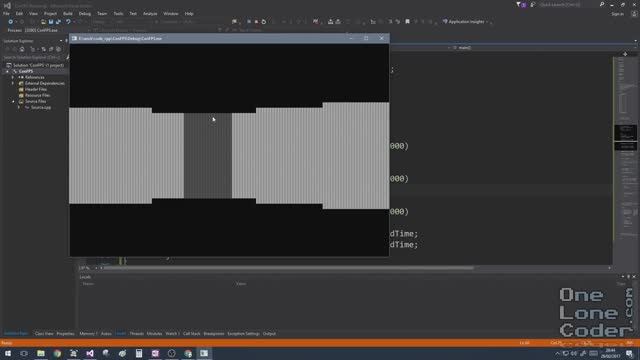Switch to the Breakpoints tab

214,334
